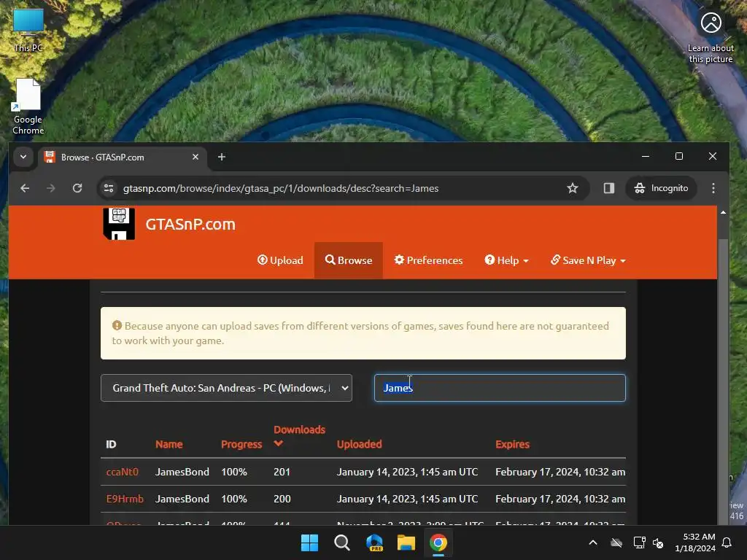The height and width of the screenshot is (560, 747).
Task: Toggle the Downloads descending sort arrow
Action: pyautogui.click(x=279, y=443)
